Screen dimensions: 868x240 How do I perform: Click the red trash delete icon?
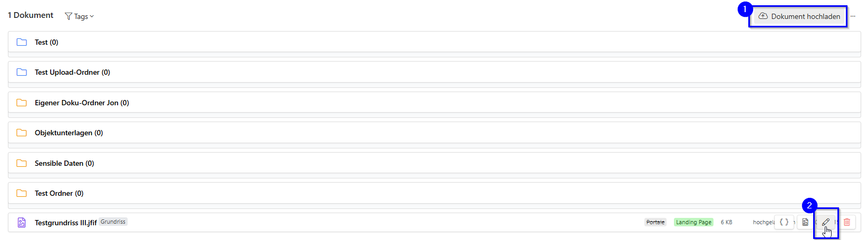[x=847, y=222]
